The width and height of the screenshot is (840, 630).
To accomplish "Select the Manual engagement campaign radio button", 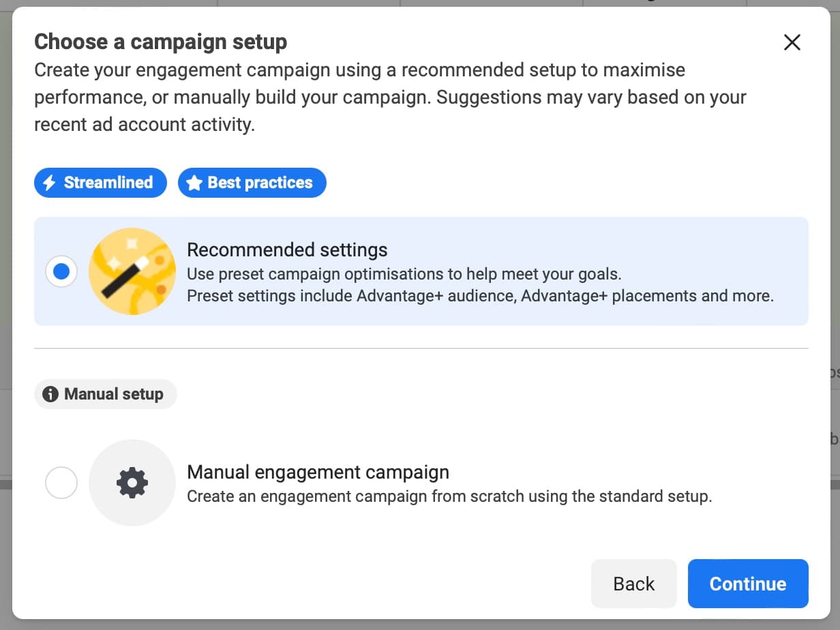I will pyautogui.click(x=61, y=483).
